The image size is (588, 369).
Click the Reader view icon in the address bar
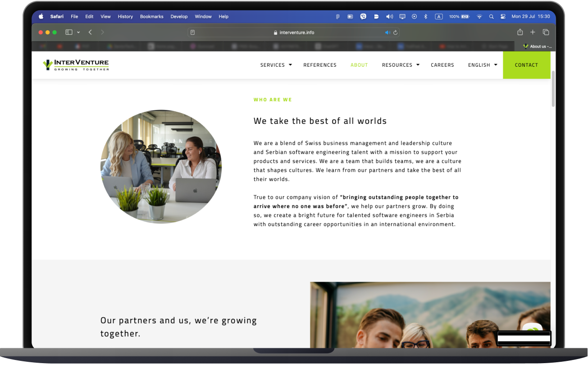click(193, 32)
